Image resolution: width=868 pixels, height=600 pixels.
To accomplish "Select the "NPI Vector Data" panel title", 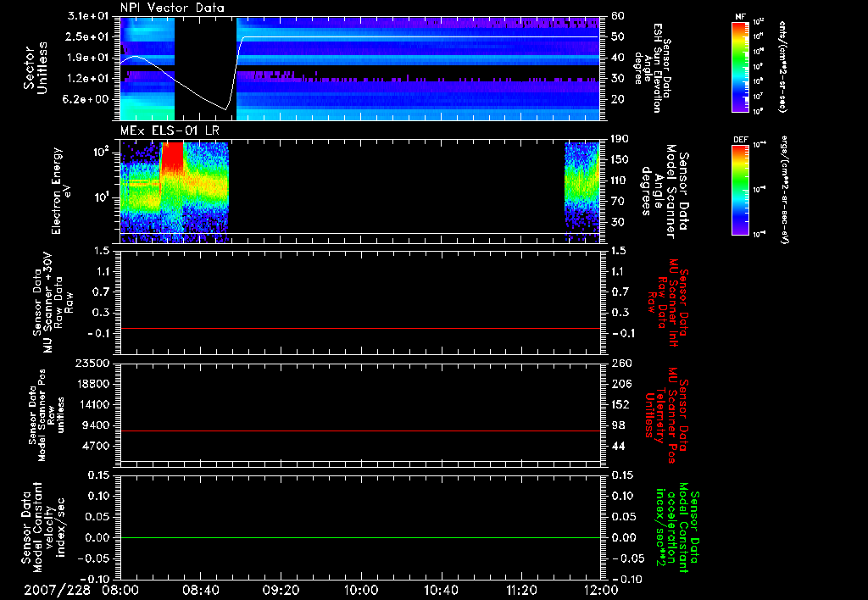I will pyautogui.click(x=172, y=8).
